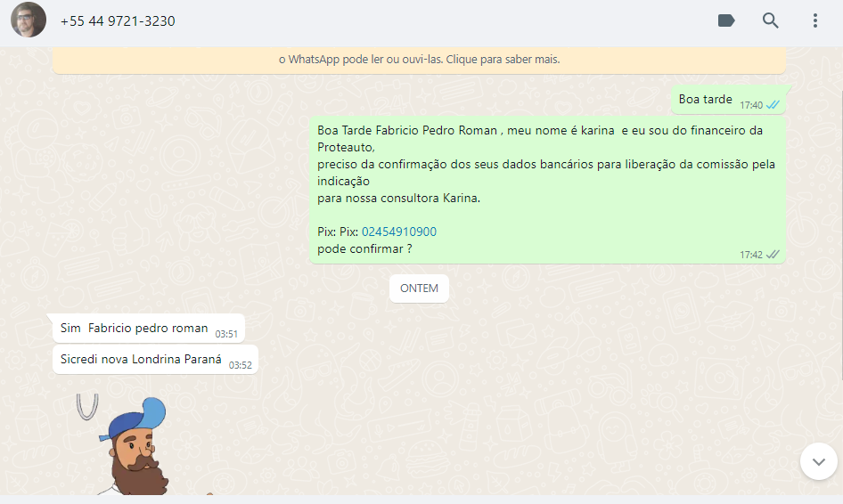843x504 pixels.
Task: Click the contact number +55 44 9721-3230
Action: (x=118, y=20)
